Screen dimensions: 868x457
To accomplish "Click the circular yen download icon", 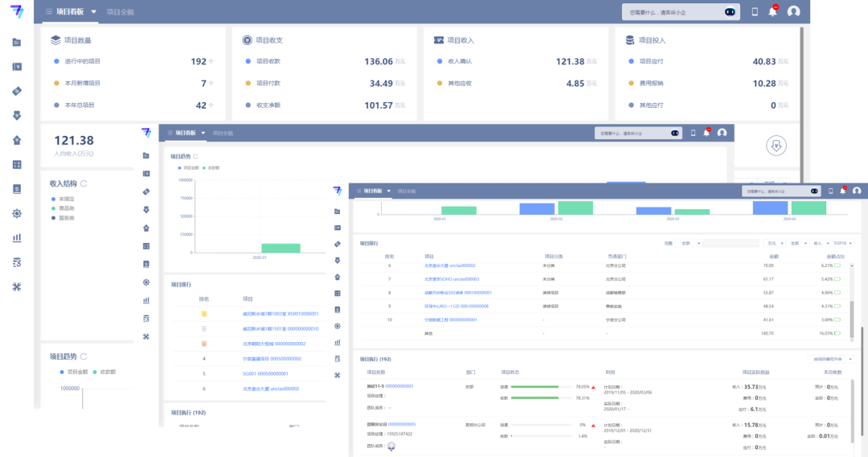I will click(x=776, y=146).
